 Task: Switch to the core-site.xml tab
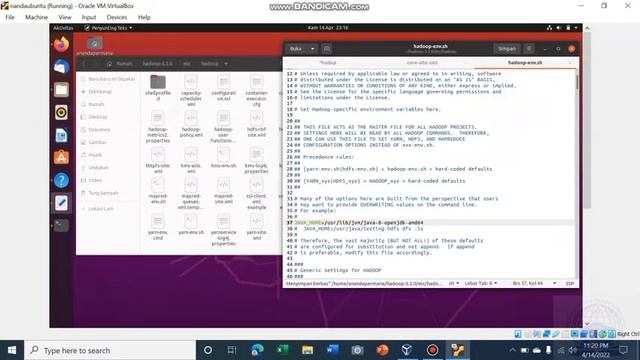tap(422, 62)
